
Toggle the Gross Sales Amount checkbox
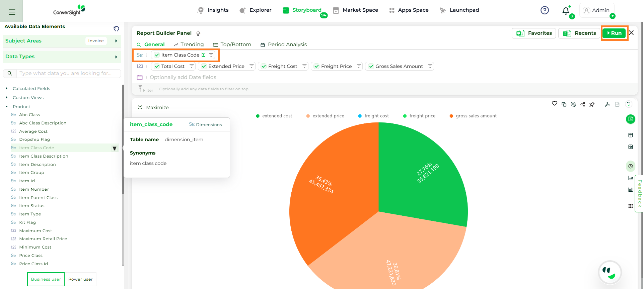(x=371, y=67)
